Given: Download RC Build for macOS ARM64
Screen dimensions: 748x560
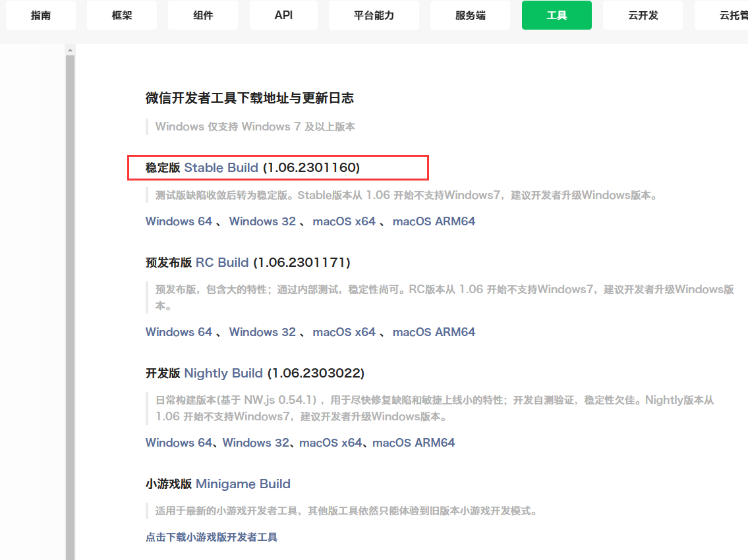Looking at the screenshot, I should (434, 332).
